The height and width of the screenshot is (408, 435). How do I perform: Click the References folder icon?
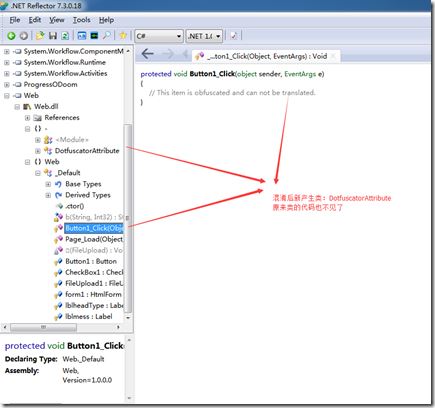click(x=38, y=118)
